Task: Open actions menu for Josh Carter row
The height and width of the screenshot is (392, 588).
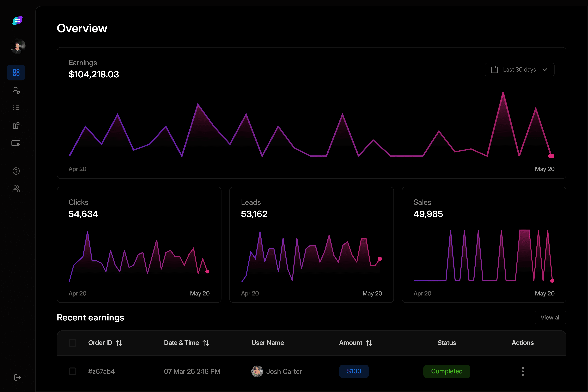Action: point(523,371)
